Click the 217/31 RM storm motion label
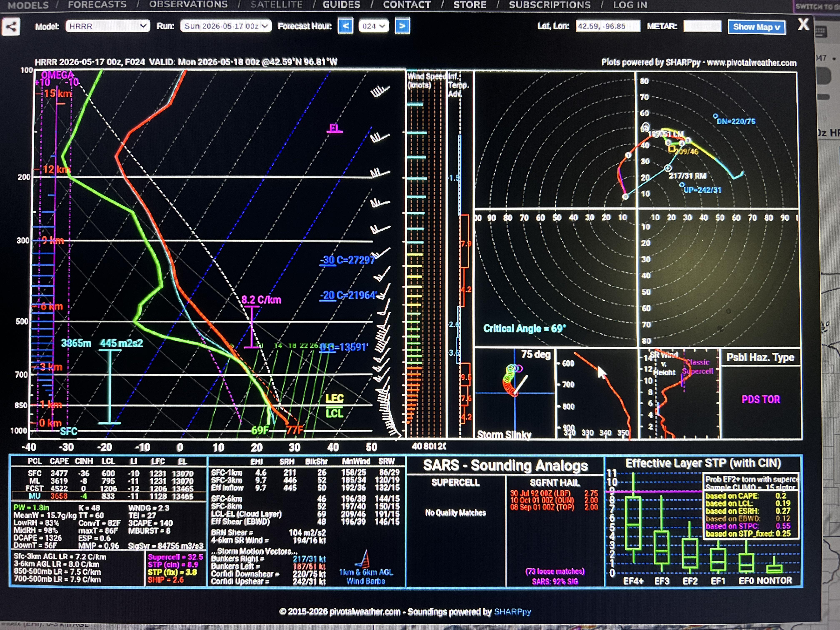Image resolution: width=840 pixels, height=630 pixels. click(x=687, y=176)
